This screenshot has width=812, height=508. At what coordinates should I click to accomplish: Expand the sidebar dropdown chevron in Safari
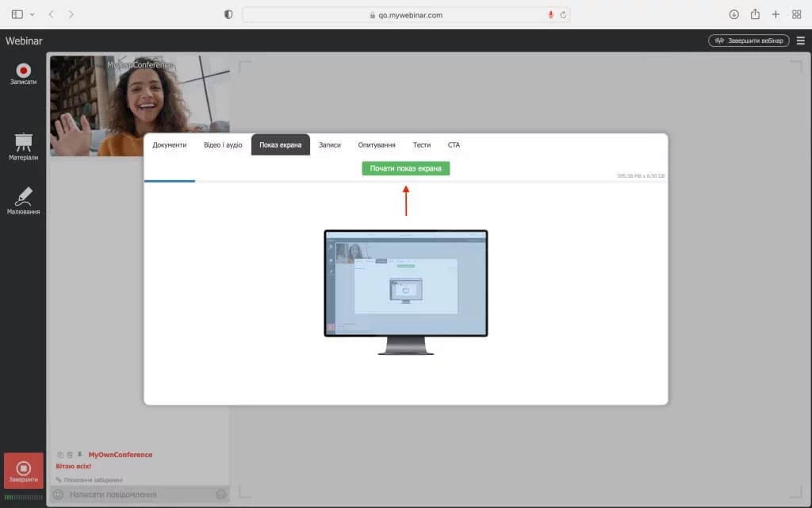(33, 14)
